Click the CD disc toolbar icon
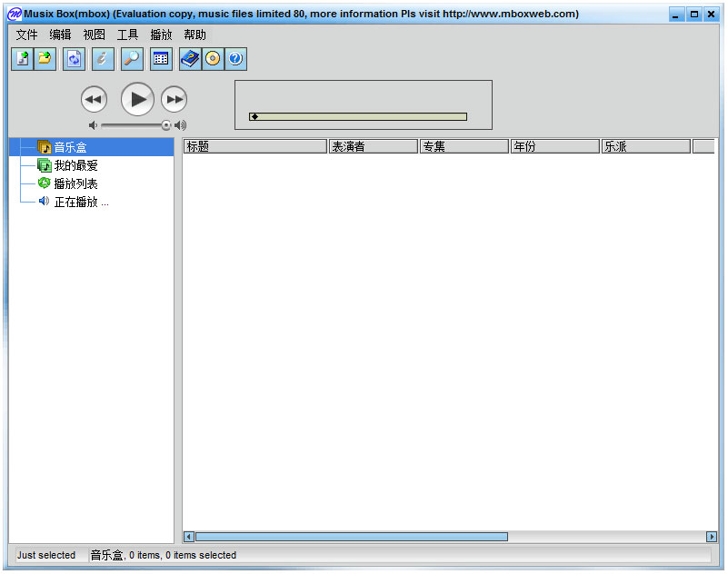 click(213, 59)
